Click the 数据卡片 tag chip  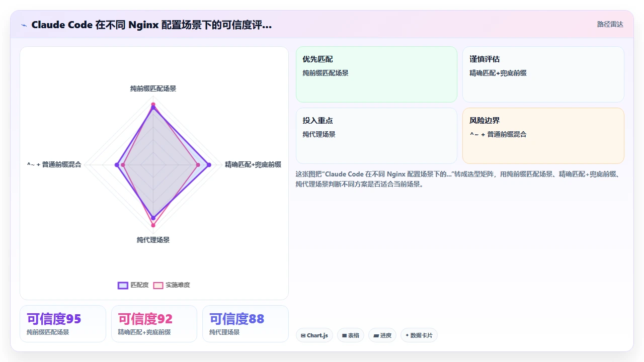click(x=419, y=335)
